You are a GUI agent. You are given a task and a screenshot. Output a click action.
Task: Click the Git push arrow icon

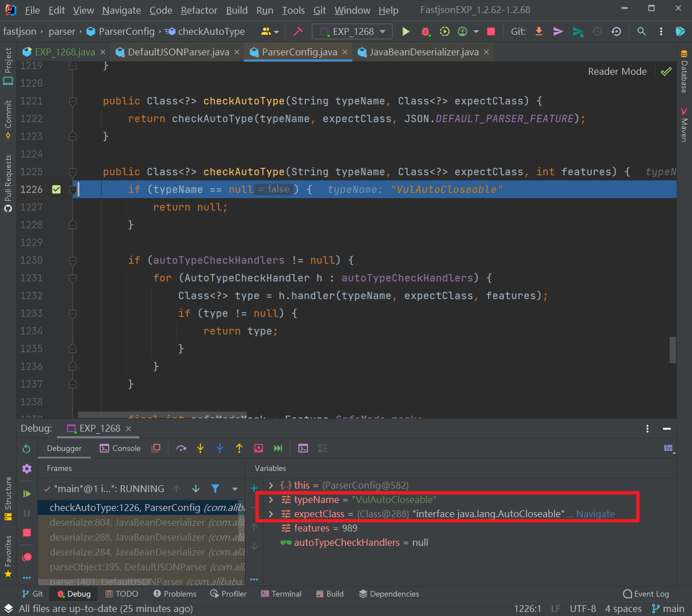click(558, 31)
